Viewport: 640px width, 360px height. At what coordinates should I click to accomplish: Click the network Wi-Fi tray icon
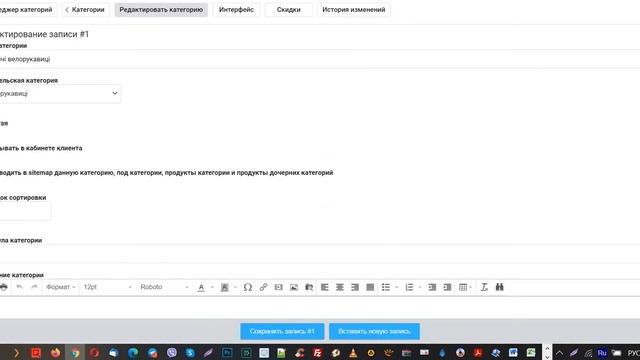[x=588, y=353]
